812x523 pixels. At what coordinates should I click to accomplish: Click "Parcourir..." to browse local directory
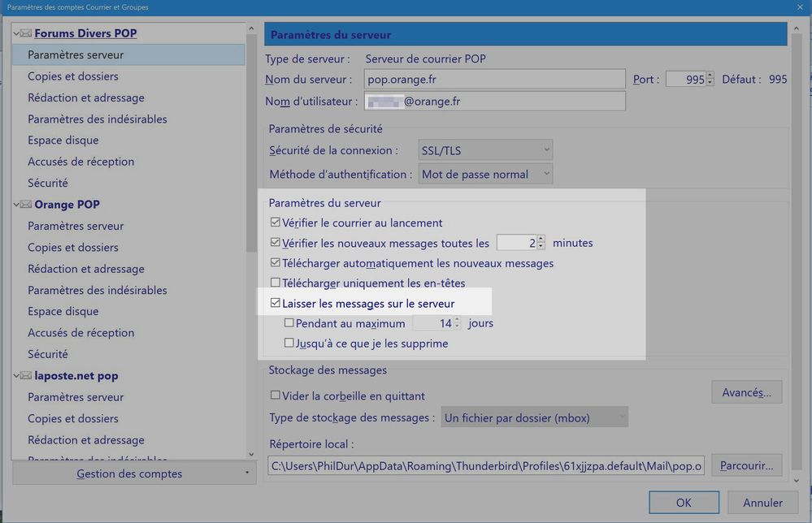click(x=746, y=466)
